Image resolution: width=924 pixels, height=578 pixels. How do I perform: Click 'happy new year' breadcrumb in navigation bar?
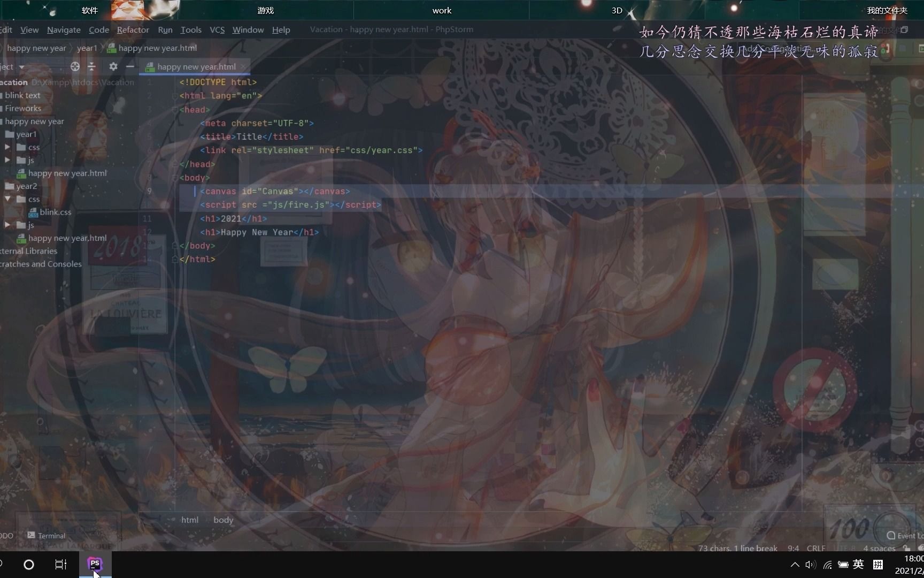pyautogui.click(x=36, y=48)
